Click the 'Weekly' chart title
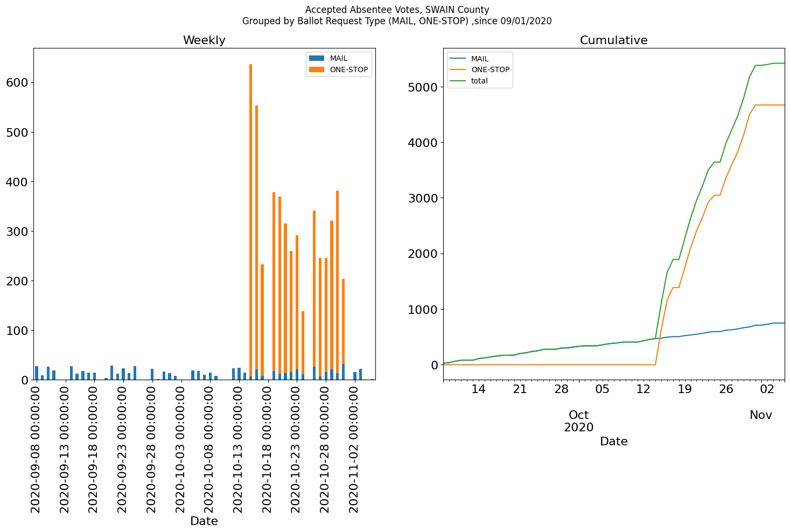Image resolution: width=790 pixels, height=532 pixels. pyautogui.click(x=204, y=40)
